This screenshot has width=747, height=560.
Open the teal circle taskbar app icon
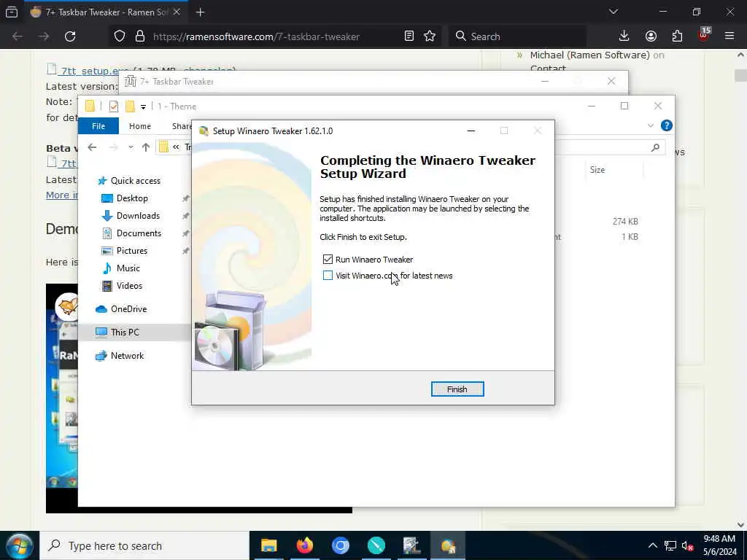(376, 545)
